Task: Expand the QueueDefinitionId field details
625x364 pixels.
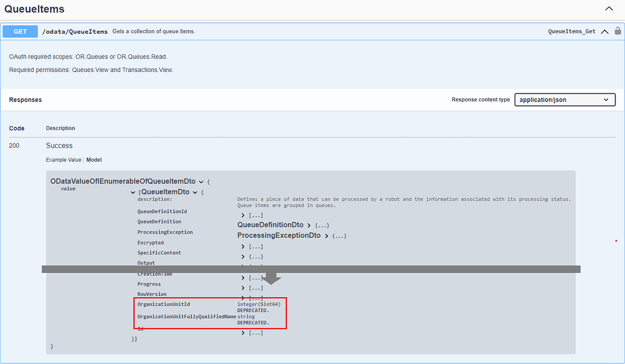Action: [x=242, y=214]
